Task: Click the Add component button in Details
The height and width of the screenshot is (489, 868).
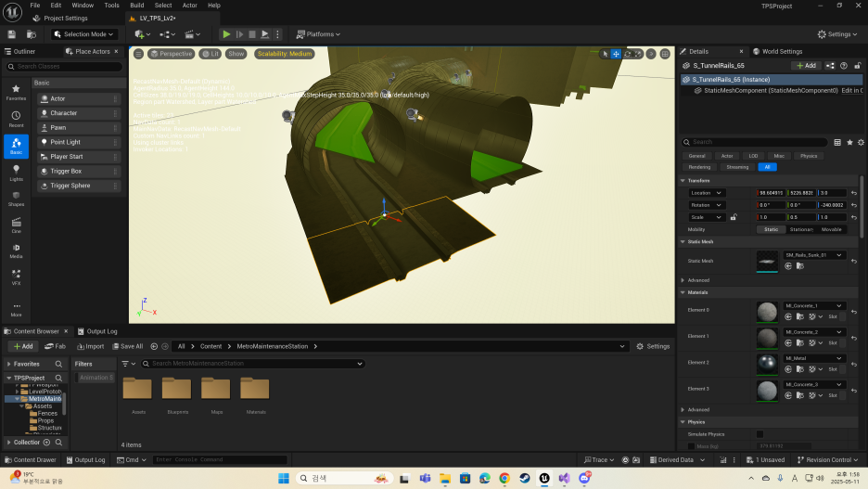Action: pyautogui.click(x=806, y=65)
